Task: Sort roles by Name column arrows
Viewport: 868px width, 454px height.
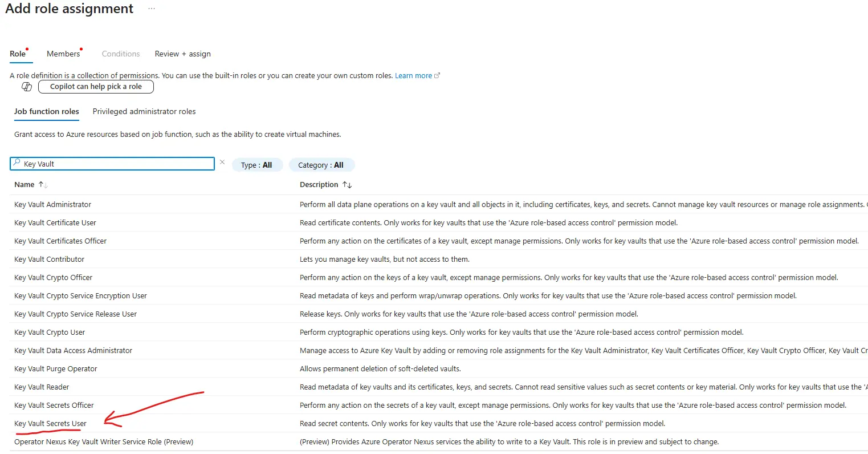Action: click(43, 185)
